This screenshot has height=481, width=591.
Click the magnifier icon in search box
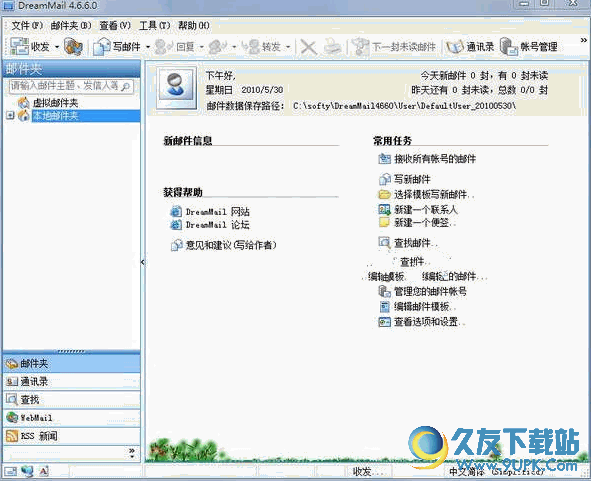126,87
